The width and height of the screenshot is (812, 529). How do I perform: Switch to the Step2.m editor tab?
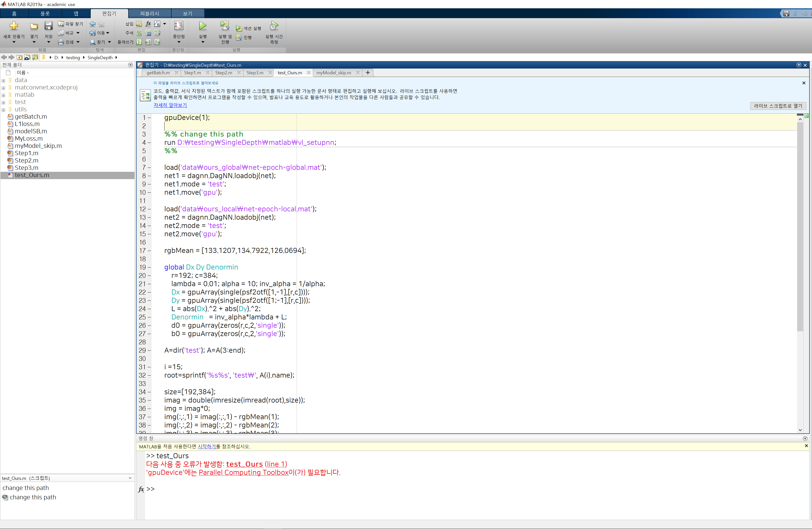[223, 73]
